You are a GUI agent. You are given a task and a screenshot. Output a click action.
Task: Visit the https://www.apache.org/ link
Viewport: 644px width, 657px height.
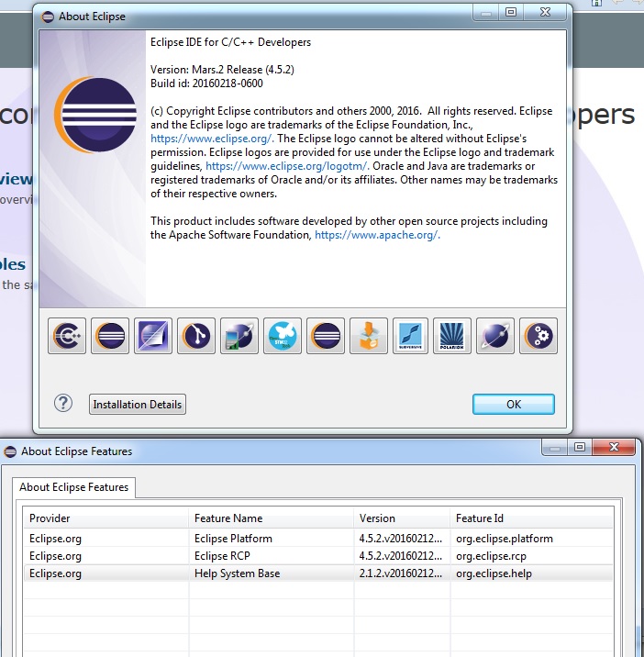376,235
